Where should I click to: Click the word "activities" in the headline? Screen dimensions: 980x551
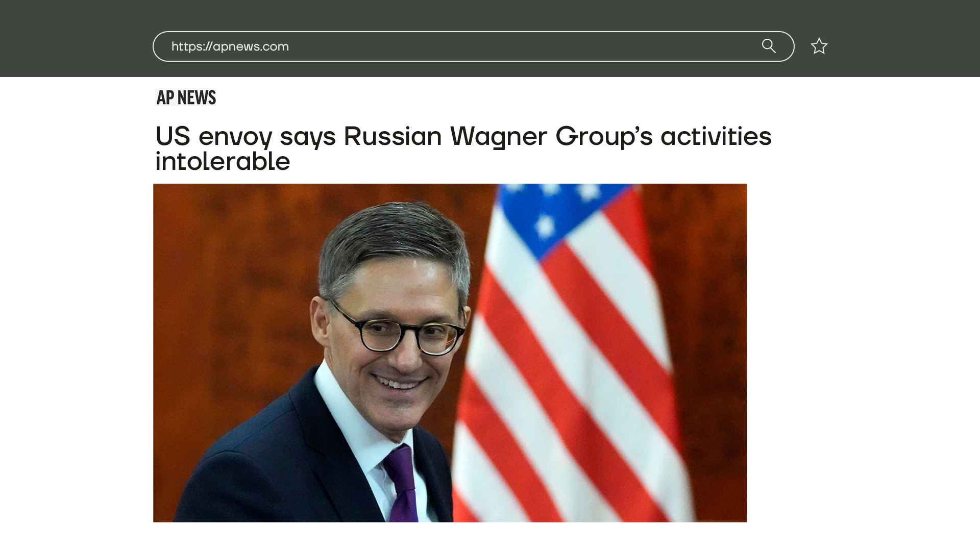tap(716, 136)
